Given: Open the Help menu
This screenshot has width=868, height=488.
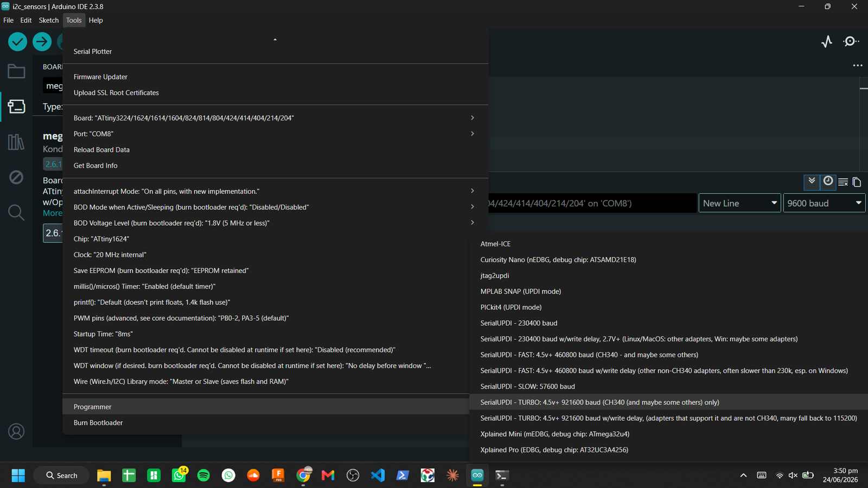Looking at the screenshot, I should click(96, 20).
